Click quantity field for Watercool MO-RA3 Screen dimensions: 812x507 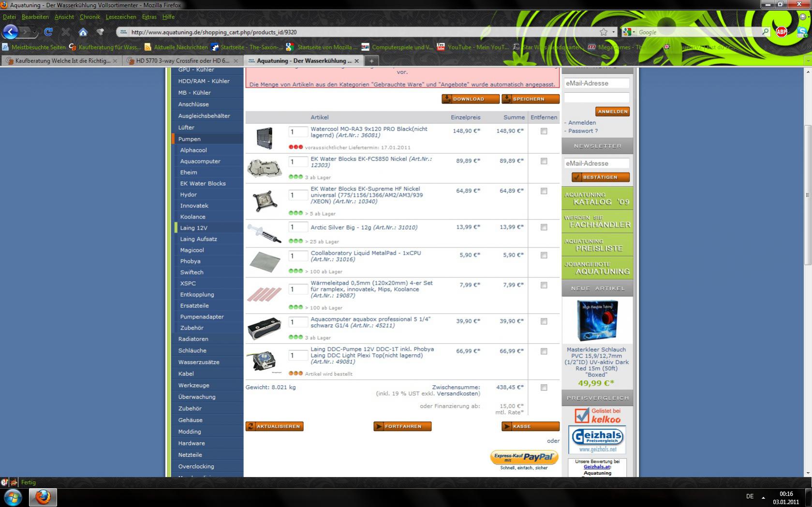[298, 132]
